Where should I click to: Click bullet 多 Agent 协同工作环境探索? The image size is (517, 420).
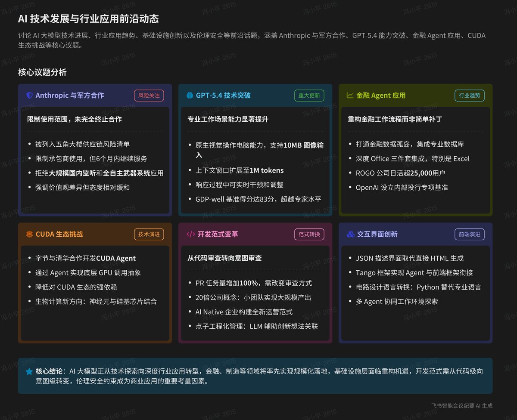coord(397,302)
